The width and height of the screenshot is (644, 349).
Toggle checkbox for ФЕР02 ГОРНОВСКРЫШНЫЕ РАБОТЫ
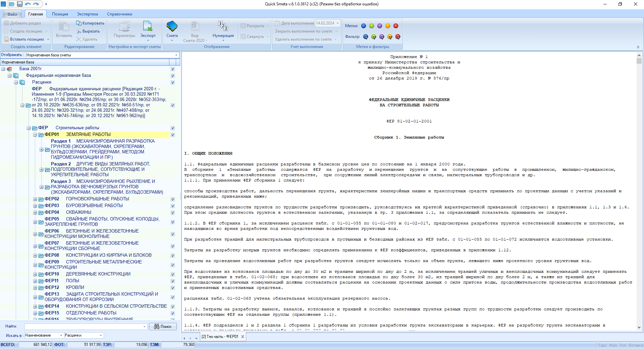pyautogui.click(x=173, y=199)
